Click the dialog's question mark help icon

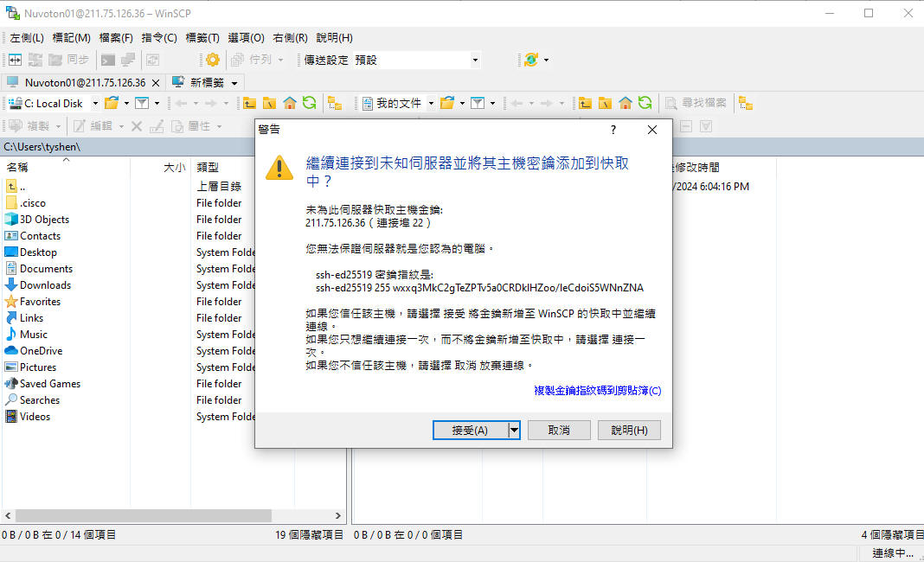coord(613,130)
